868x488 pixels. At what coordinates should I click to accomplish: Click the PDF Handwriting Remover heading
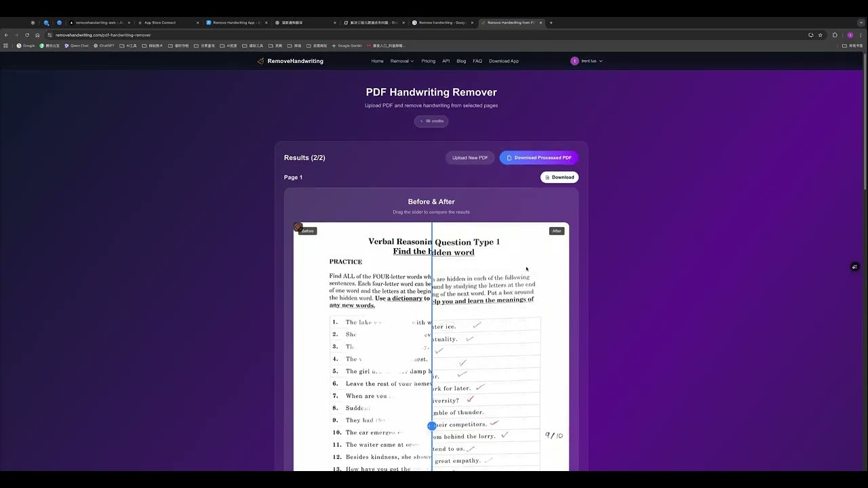pyautogui.click(x=431, y=92)
